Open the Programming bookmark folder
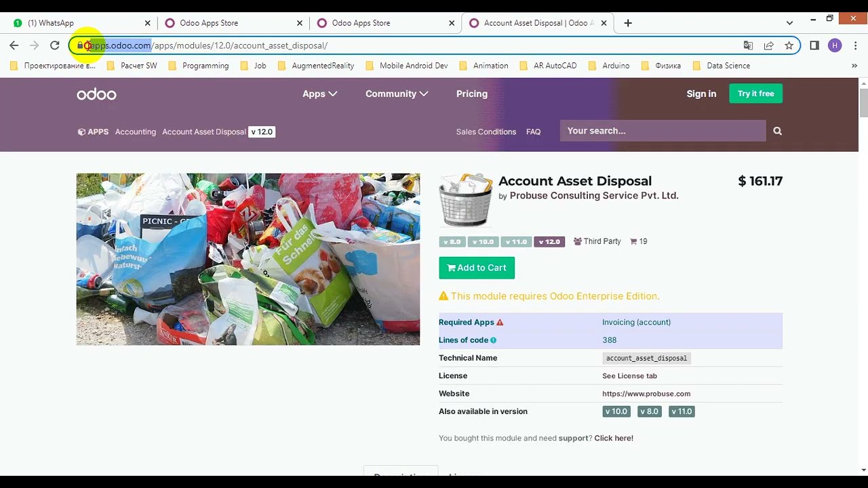Viewport: 868px width, 488px height. (198, 66)
